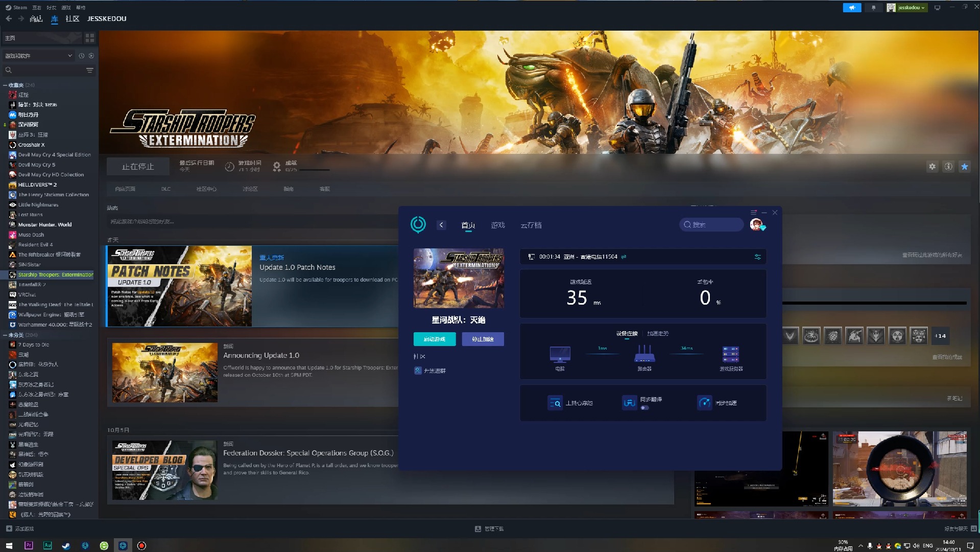This screenshot has height=552, width=980.
Task: Click the volume icon in system tray
Action: click(x=916, y=545)
